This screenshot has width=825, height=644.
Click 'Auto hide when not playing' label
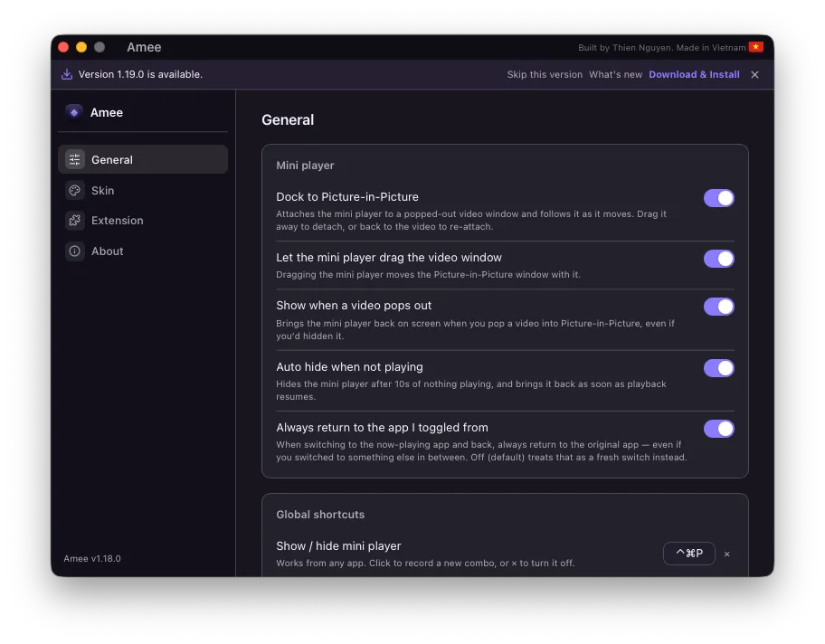(349, 366)
